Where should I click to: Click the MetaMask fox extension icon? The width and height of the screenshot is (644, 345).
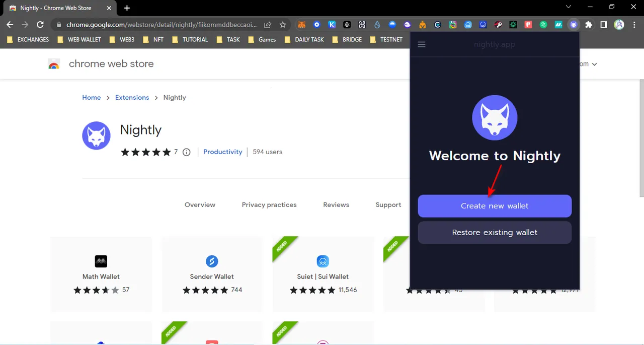(x=301, y=25)
